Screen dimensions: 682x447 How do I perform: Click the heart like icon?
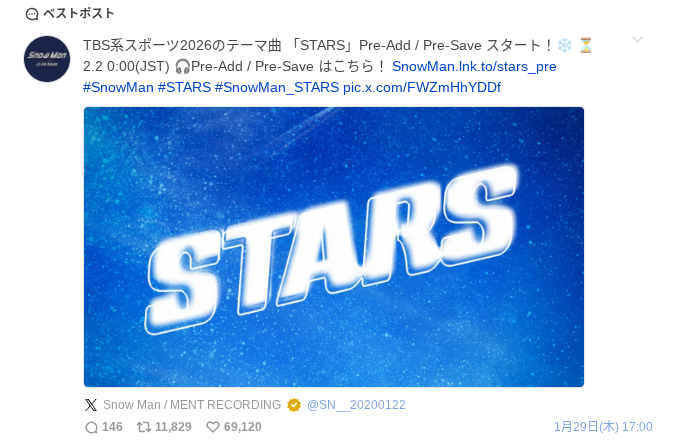(213, 427)
